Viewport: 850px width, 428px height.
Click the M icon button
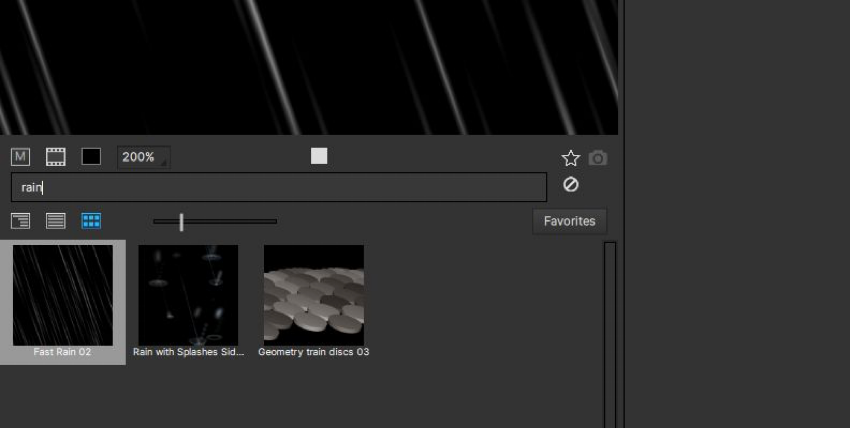(x=20, y=157)
